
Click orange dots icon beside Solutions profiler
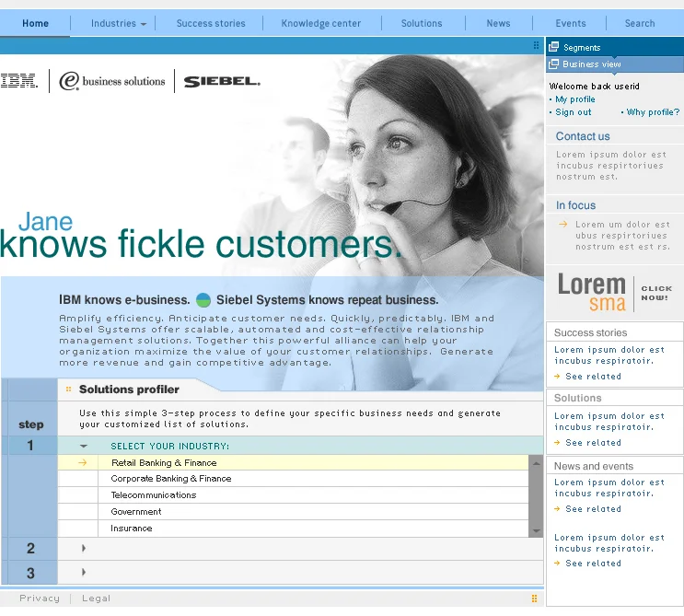tap(68, 389)
